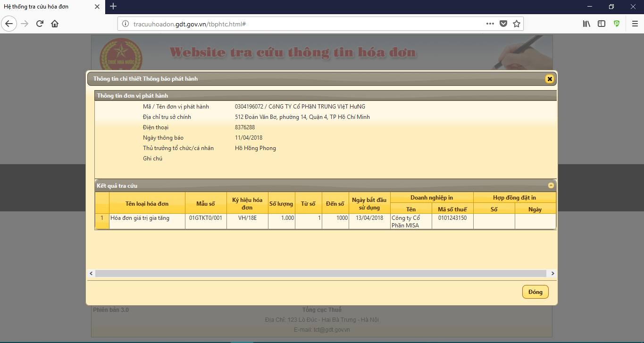This screenshot has width=644, height=343.
Task: Click Phiên bản 3.0 footer text
Action: coord(111,310)
